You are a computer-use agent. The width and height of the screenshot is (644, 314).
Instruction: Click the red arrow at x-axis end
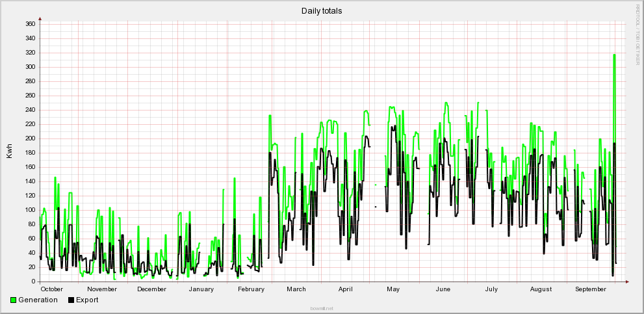point(627,281)
